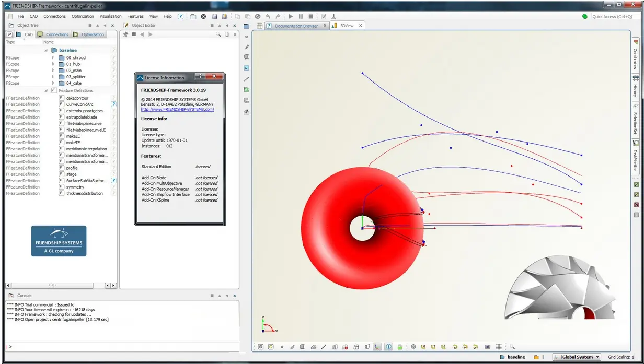The height and width of the screenshot is (364, 644).
Task: Click the Pause icon in main toolbar
Action: coord(301,16)
